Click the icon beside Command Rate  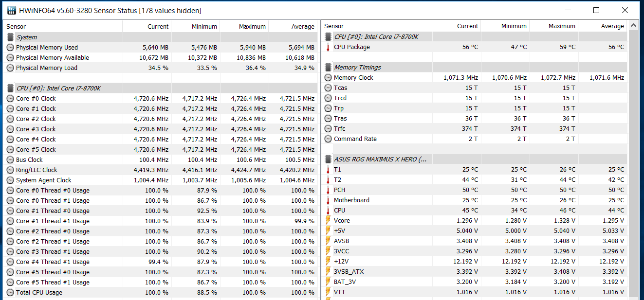328,139
